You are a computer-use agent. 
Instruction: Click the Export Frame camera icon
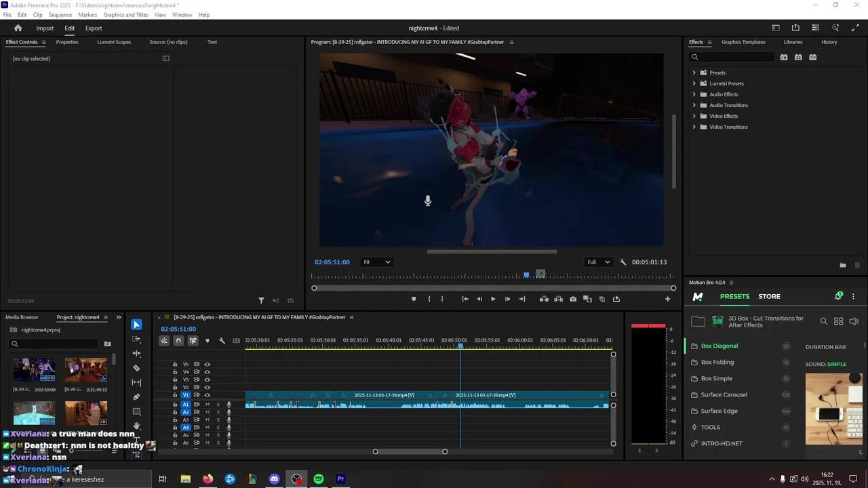pos(574,298)
